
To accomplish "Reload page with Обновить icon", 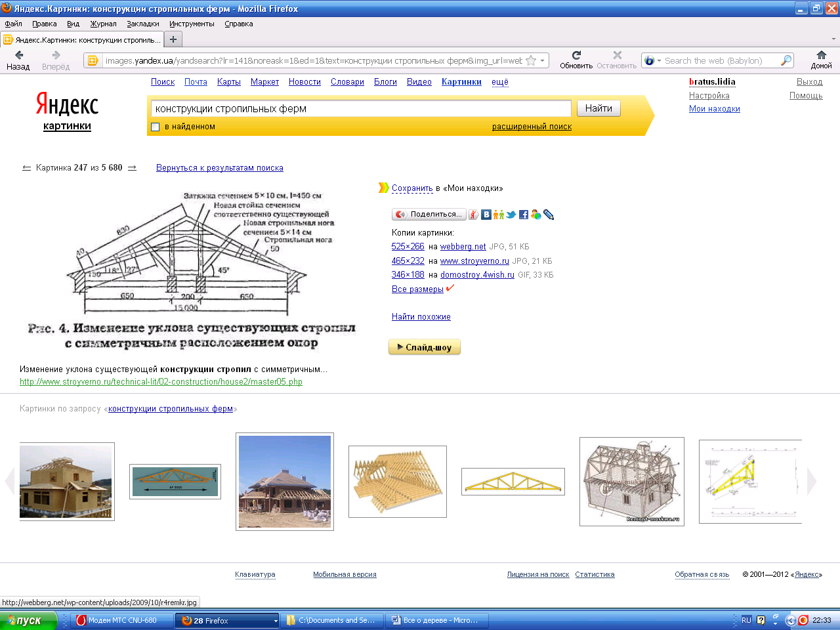I will point(576,55).
